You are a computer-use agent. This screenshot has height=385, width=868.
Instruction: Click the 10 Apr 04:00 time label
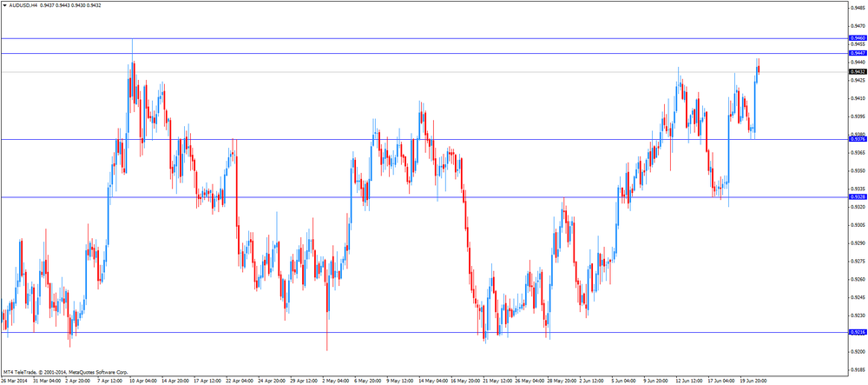[141, 382]
